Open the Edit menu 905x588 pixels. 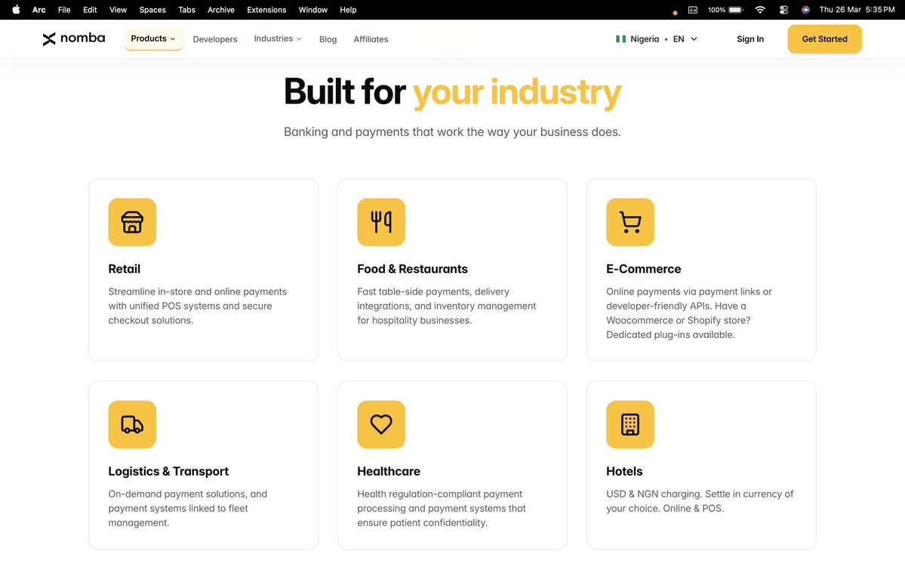click(90, 10)
